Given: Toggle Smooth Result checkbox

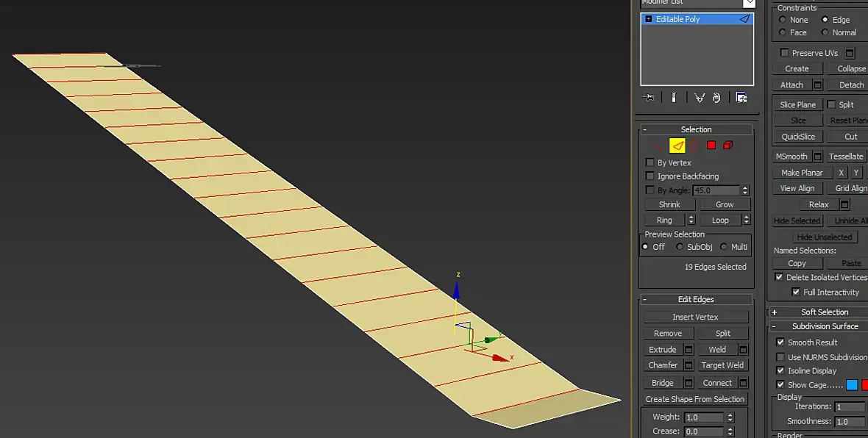Looking at the screenshot, I should point(780,342).
